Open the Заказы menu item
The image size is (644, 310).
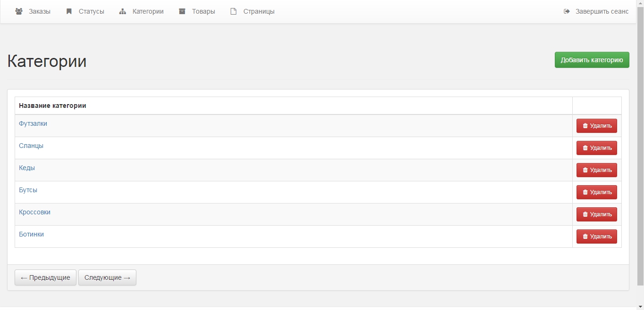coord(40,11)
